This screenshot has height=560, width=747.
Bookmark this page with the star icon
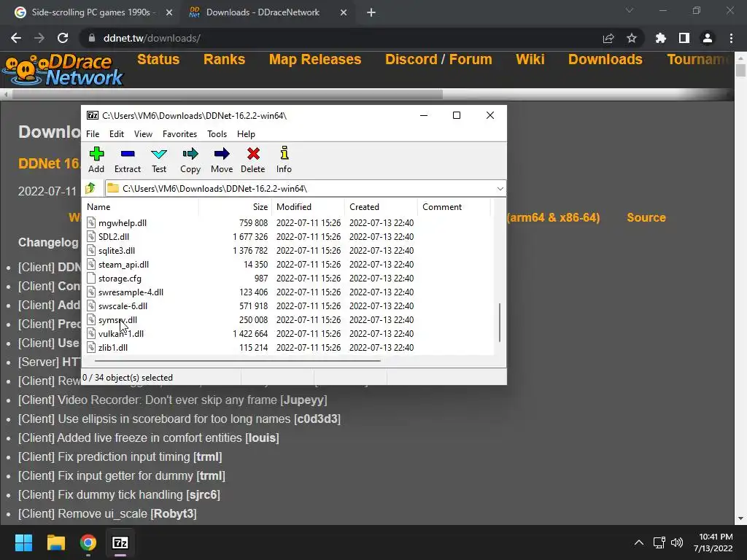click(x=632, y=38)
